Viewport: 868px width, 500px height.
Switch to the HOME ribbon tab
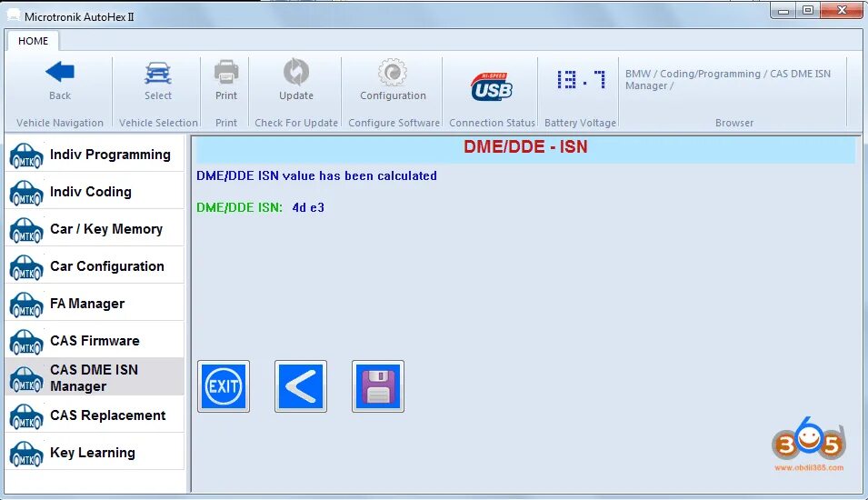click(33, 41)
